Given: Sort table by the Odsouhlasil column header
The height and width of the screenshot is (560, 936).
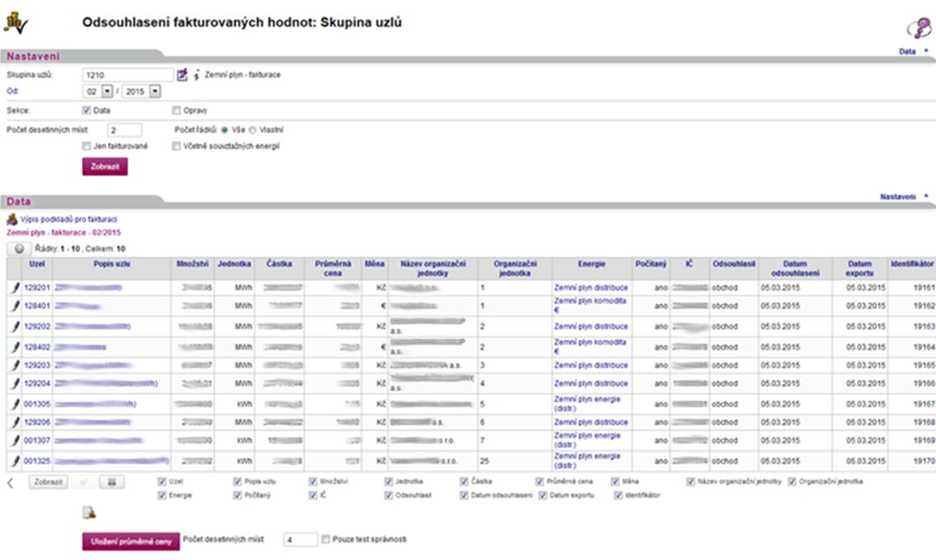Looking at the screenshot, I should click(734, 263).
